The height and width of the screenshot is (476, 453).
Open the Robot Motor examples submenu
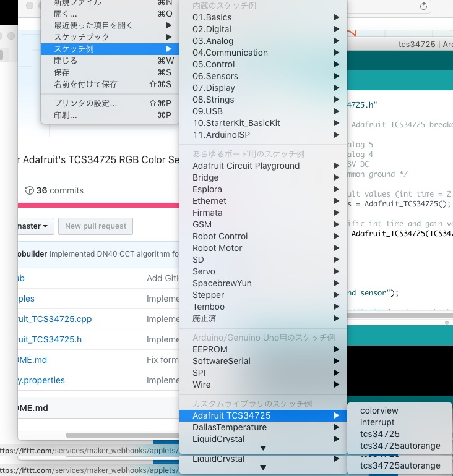[x=263, y=248]
